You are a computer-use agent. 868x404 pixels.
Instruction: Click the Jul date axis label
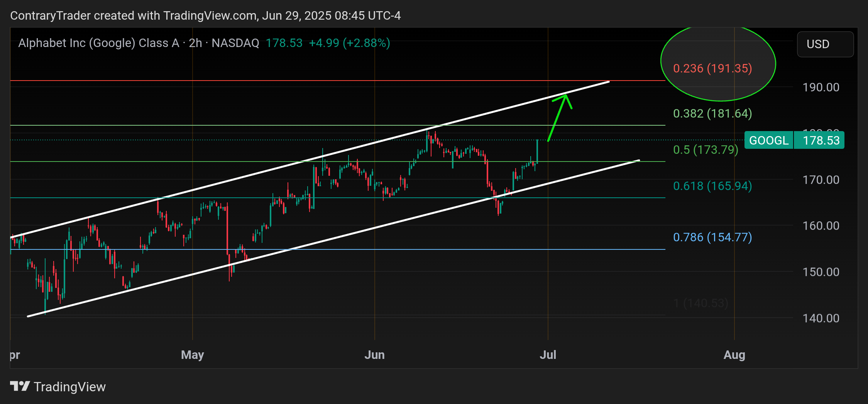tap(548, 355)
